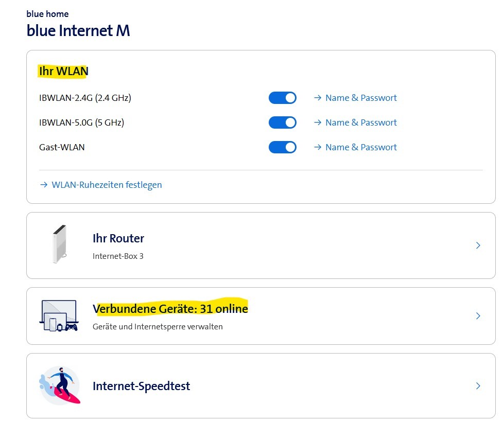Click the connected devices illustration icon
Image resolution: width=504 pixels, height=422 pixels.
click(x=58, y=315)
